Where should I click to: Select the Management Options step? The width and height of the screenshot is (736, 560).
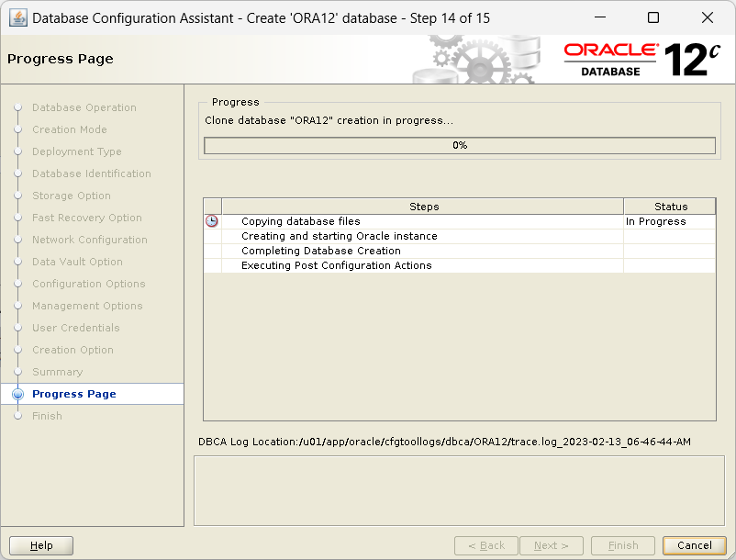(87, 306)
